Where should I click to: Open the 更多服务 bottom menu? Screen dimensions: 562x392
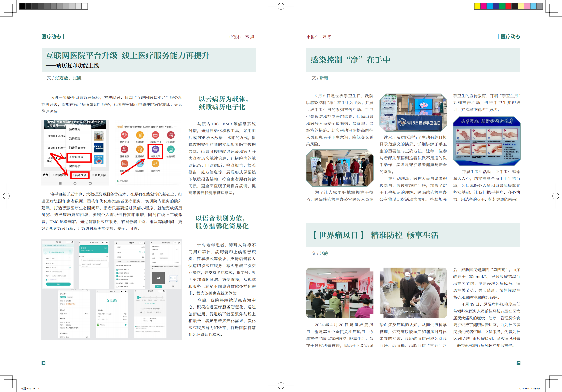[99, 175]
